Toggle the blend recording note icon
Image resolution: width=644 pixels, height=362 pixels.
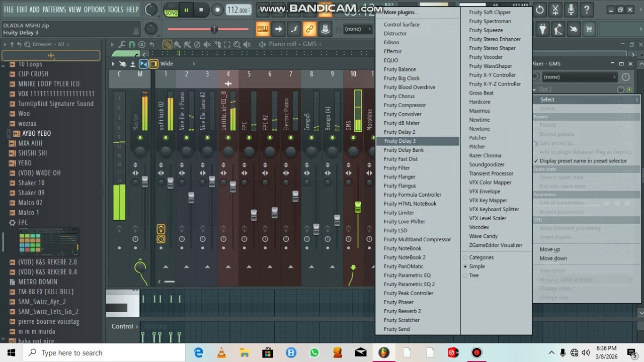(x=294, y=29)
